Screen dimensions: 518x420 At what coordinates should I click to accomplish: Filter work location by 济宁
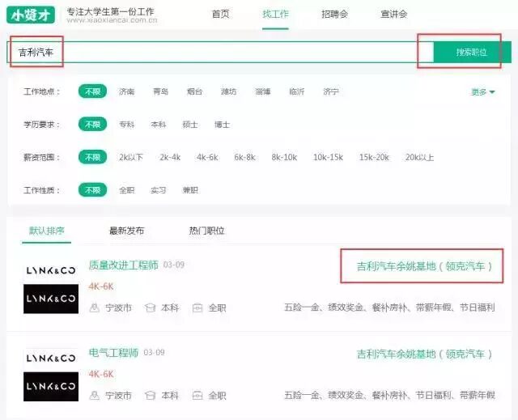point(331,91)
